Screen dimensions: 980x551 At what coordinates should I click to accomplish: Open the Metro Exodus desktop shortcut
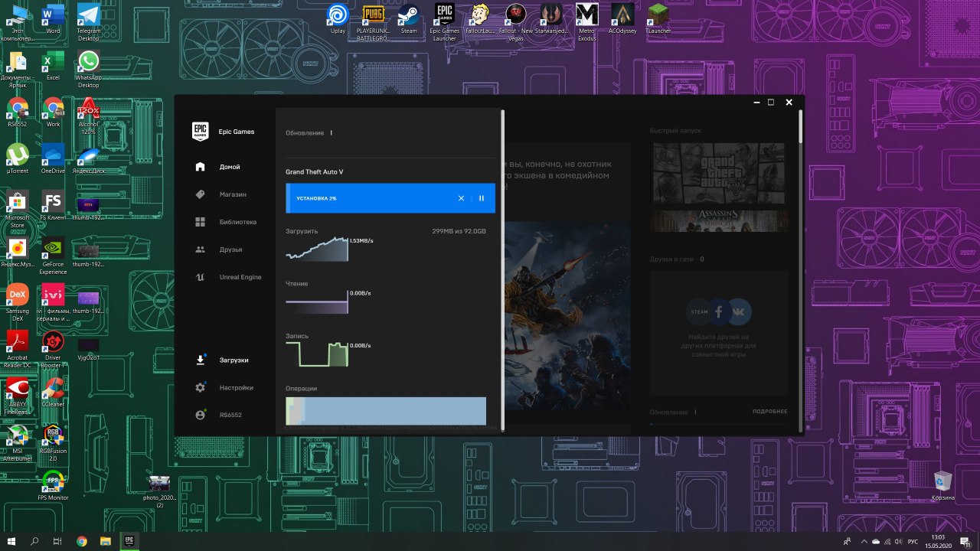click(x=587, y=23)
